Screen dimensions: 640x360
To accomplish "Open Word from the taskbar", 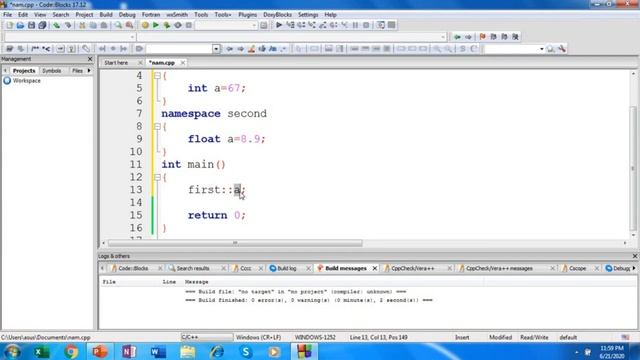I will pos(158,351).
